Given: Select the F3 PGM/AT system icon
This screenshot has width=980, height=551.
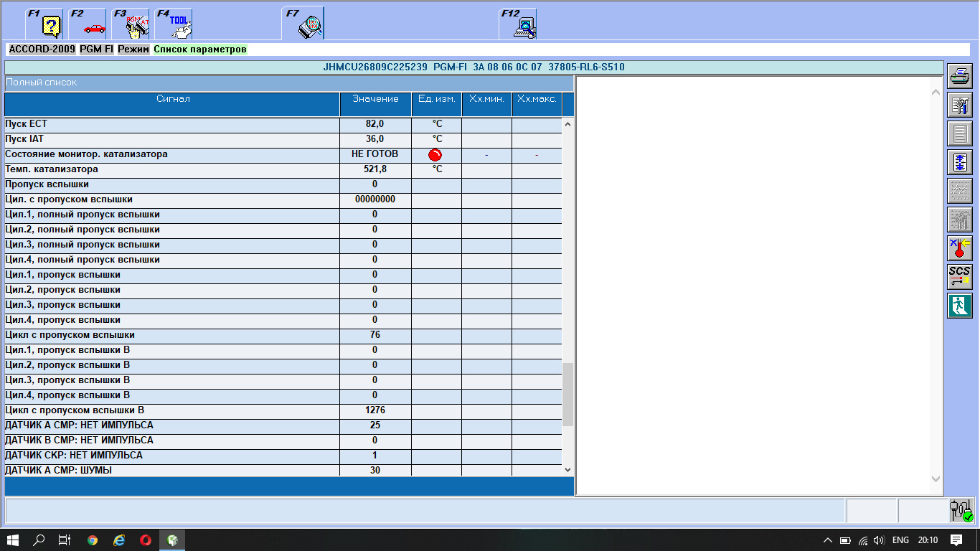Looking at the screenshot, I should click(131, 25).
